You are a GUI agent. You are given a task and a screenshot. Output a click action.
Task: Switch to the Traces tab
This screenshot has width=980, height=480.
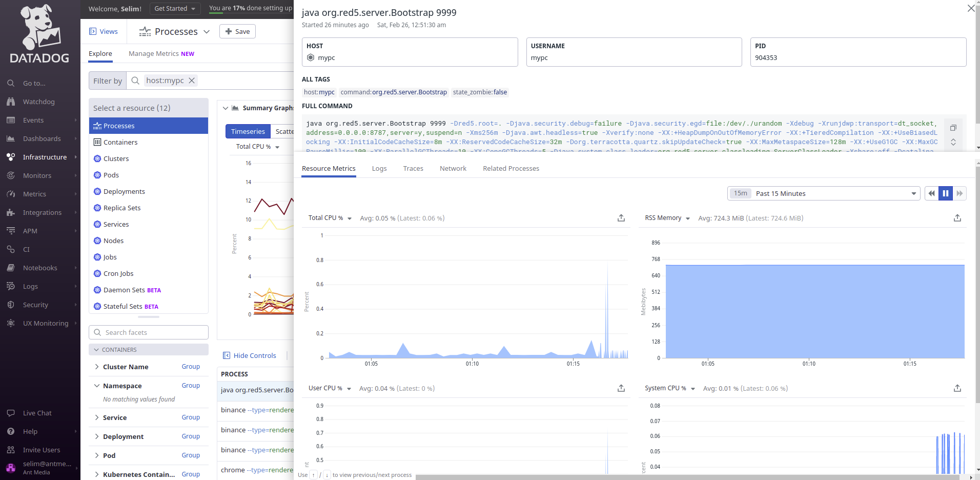(413, 168)
